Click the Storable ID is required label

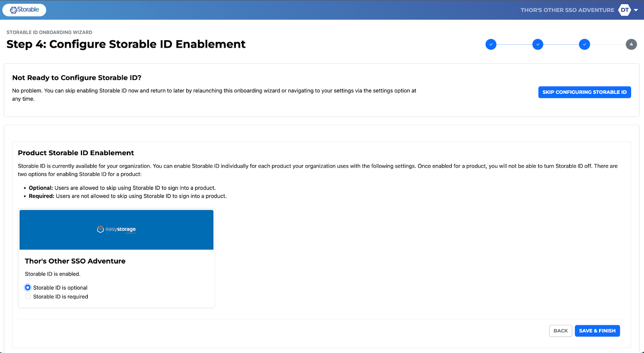[60, 297]
